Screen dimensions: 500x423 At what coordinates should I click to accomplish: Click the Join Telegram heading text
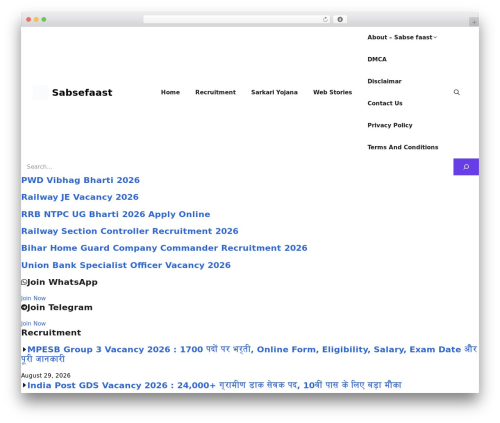tap(60, 307)
